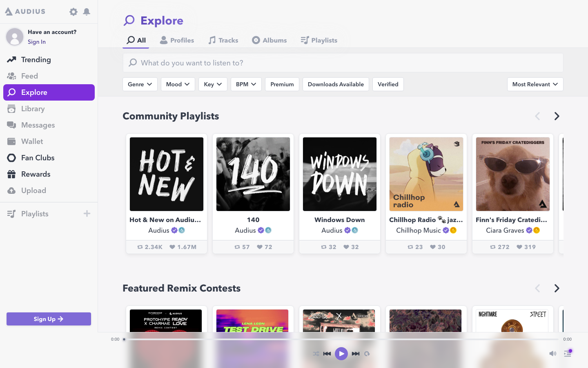Expand the Key filter dropdown
Screen dimensions: 588x368
click(213, 84)
